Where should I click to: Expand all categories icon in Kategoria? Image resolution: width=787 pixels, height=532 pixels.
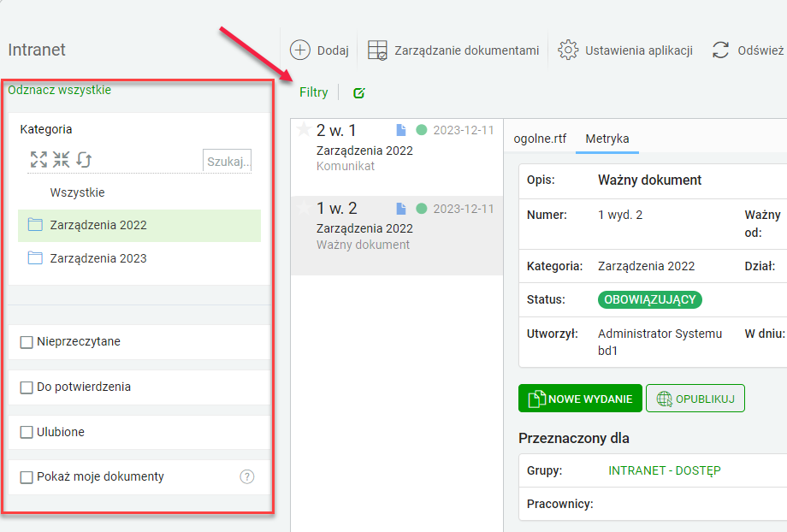38,160
